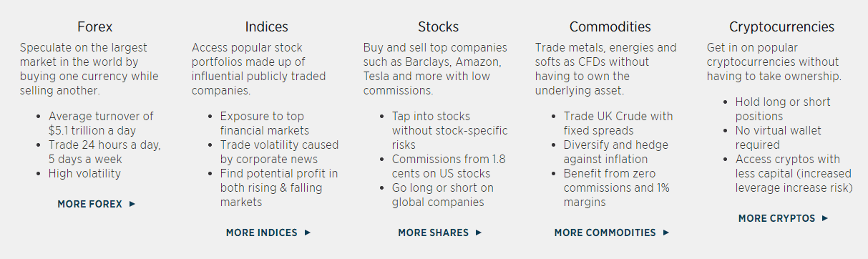This screenshot has height=259, width=868.
Task: Select the Indices heading
Action: (x=267, y=27)
